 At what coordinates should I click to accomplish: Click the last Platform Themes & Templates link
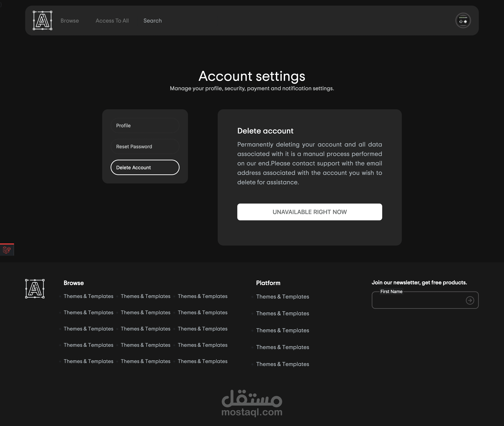point(282,364)
